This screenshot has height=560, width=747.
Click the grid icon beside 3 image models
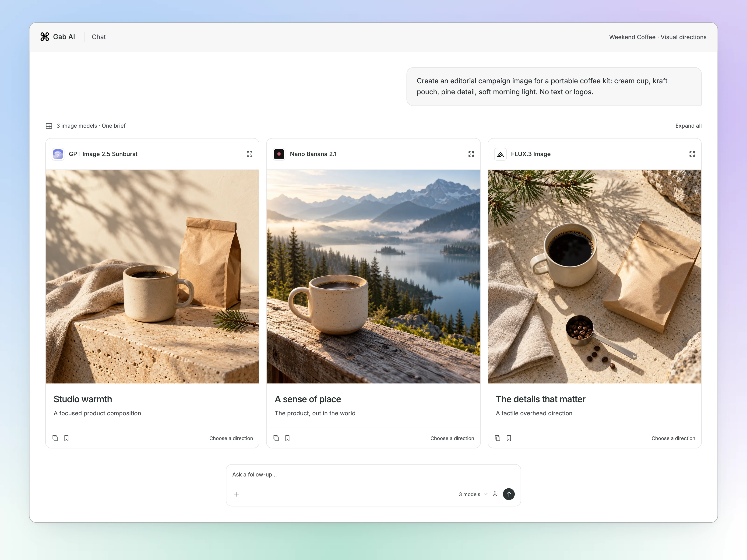49,126
